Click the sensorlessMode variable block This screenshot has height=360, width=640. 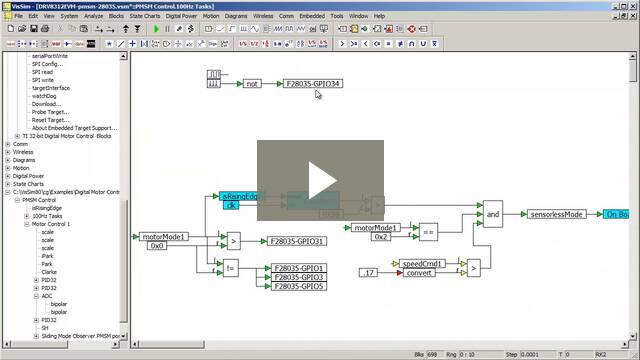pyautogui.click(x=556, y=214)
